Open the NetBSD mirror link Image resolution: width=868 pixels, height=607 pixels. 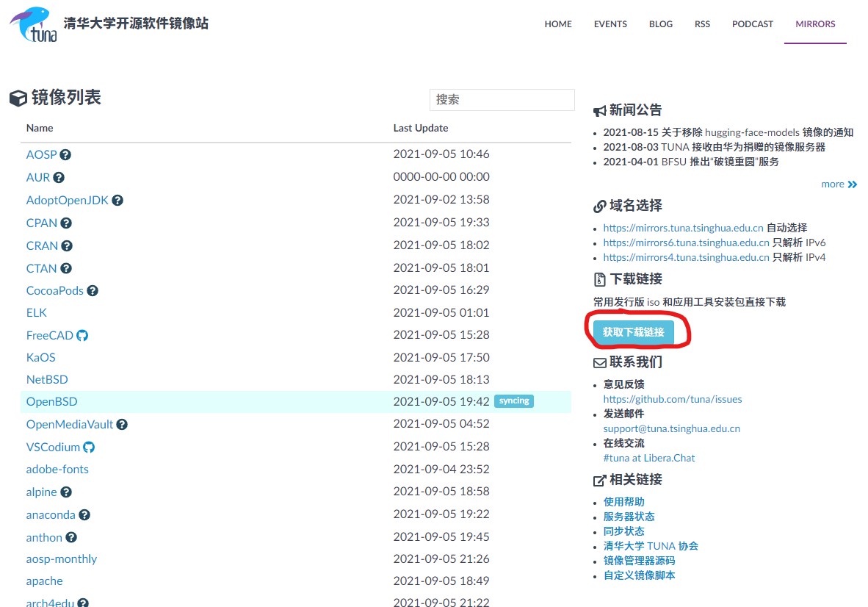tap(47, 380)
